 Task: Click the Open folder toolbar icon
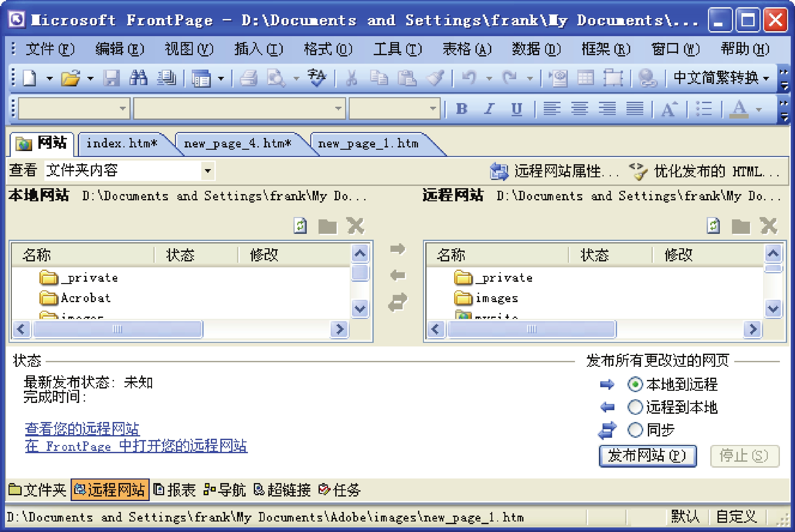[x=71, y=78]
